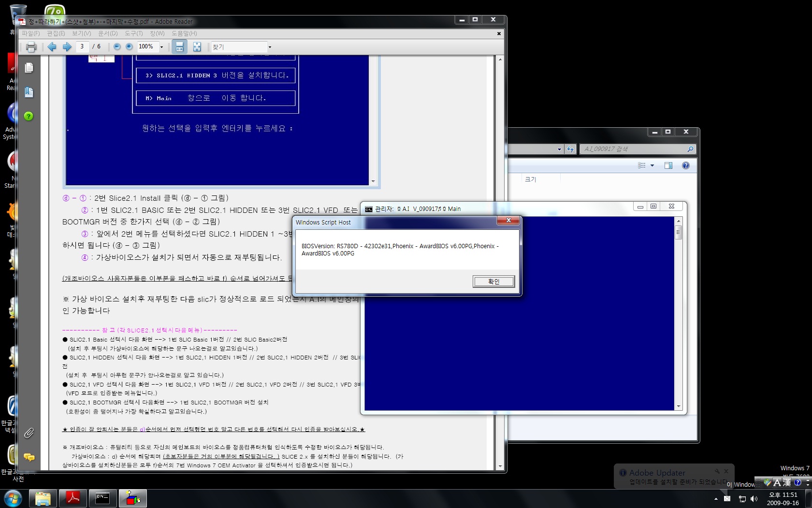
Task: Click the green help icon in sidebar
Action: [29, 116]
